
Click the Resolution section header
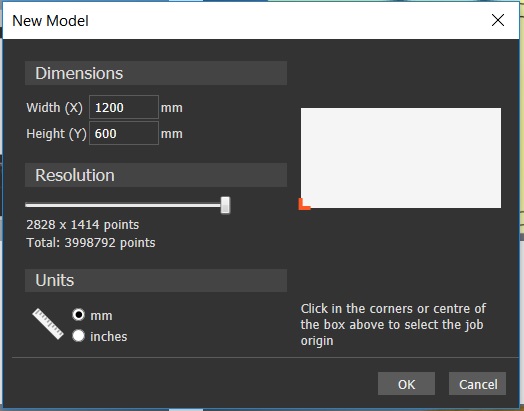156,175
